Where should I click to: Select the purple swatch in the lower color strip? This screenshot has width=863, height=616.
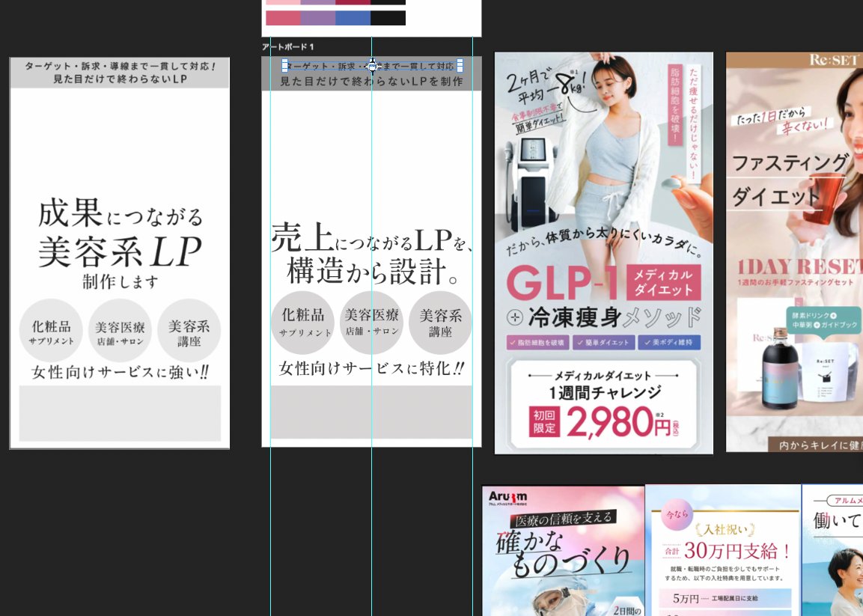click(318, 18)
